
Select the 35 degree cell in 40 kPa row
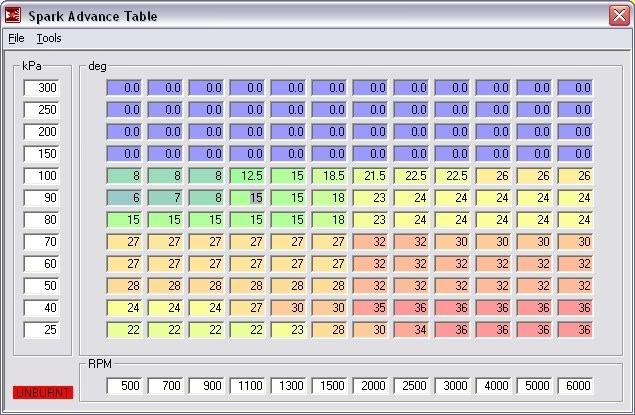pos(371,308)
